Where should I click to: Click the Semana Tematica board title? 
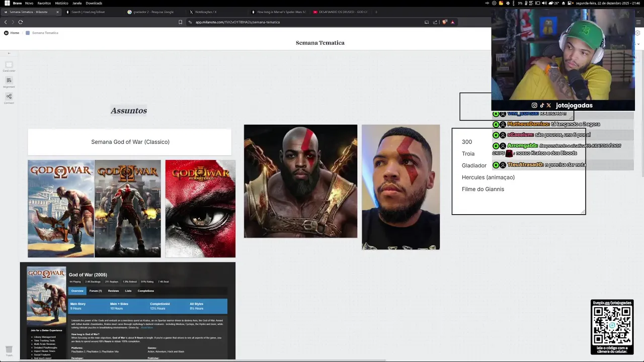coord(320,43)
